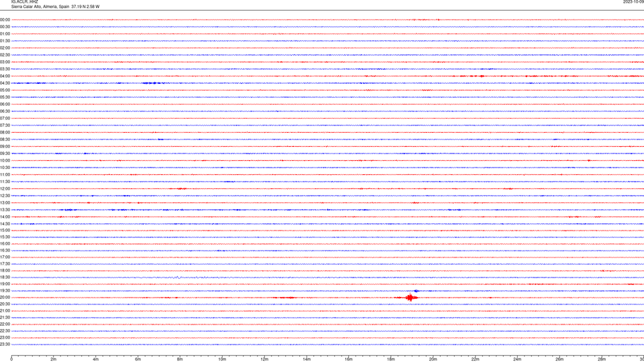
Task: Select the 21:00 time row label
Action: (x=5, y=310)
